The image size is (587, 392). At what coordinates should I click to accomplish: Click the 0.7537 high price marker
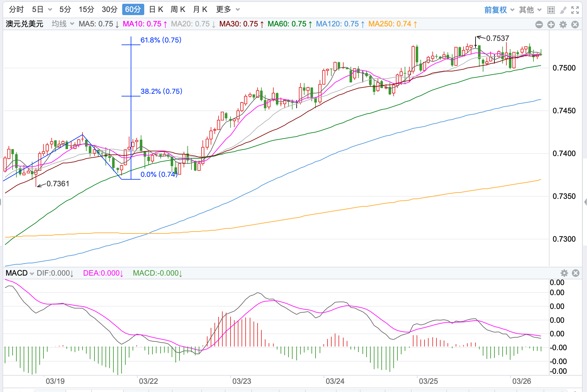tap(498, 38)
